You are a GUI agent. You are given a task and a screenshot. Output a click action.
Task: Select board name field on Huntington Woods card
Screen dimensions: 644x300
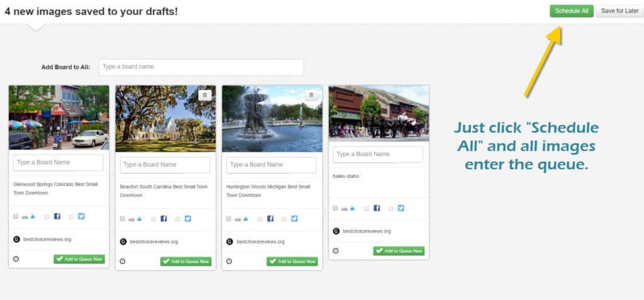click(272, 165)
